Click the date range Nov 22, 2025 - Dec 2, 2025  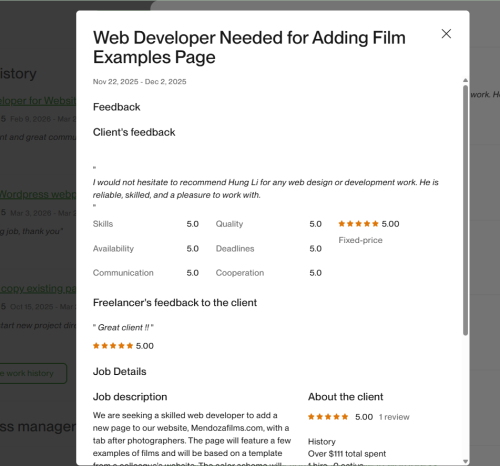click(139, 82)
